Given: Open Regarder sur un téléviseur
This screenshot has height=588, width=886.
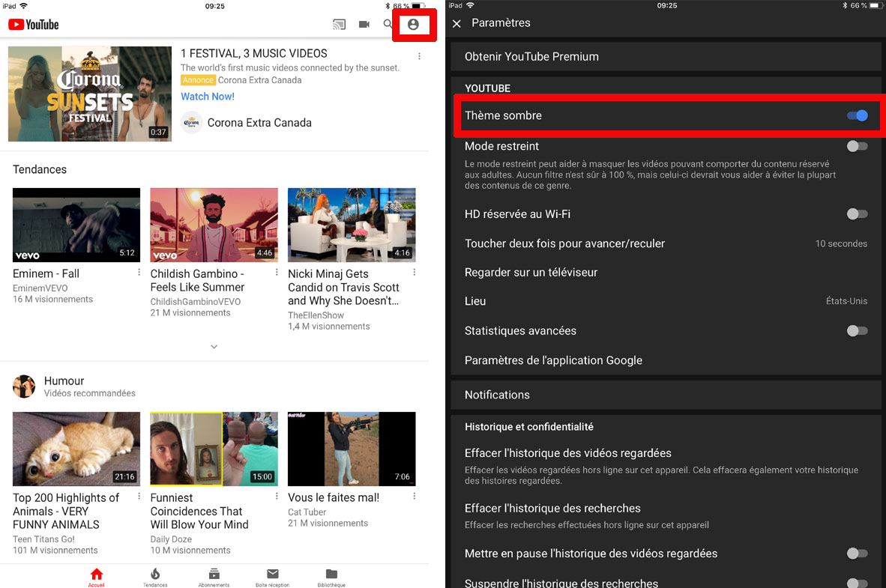Looking at the screenshot, I should coord(666,272).
